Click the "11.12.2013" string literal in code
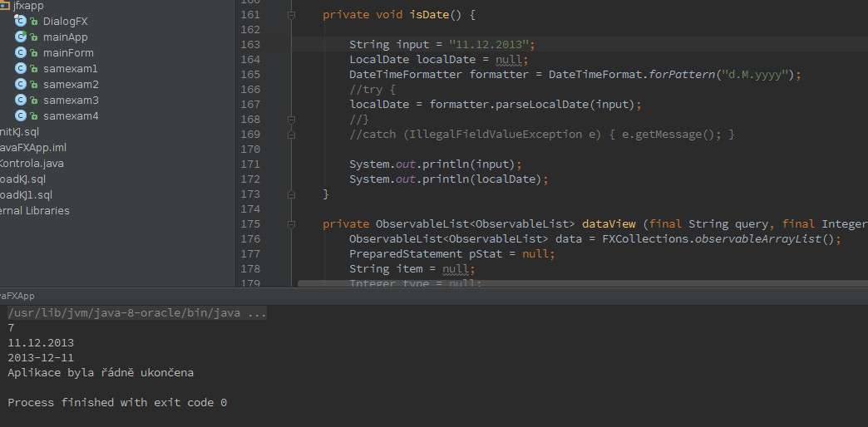 click(x=490, y=44)
